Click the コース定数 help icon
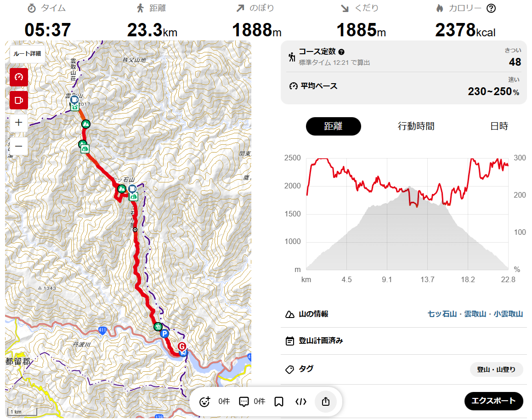The height and width of the screenshot is (420, 532). tap(341, 52)
